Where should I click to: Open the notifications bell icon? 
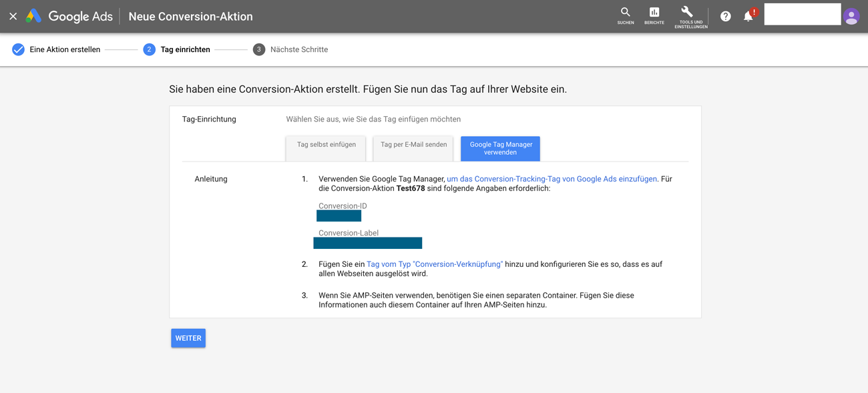click(749, 15)
